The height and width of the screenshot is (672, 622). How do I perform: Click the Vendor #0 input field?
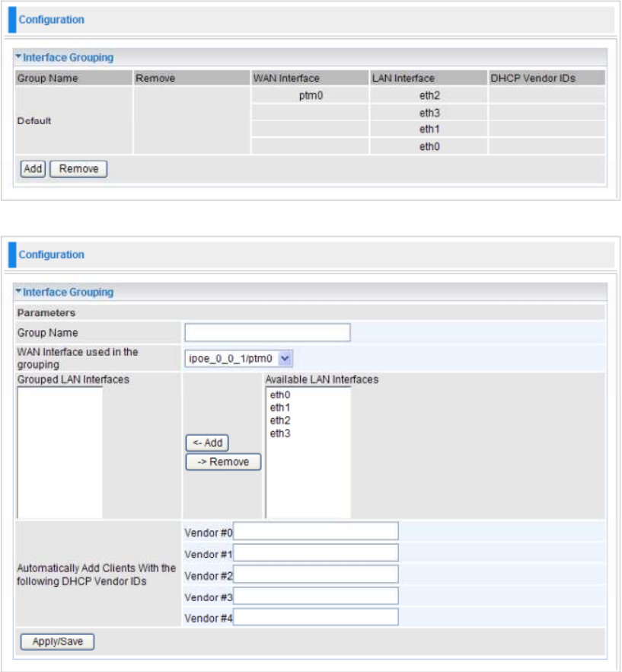316,531
